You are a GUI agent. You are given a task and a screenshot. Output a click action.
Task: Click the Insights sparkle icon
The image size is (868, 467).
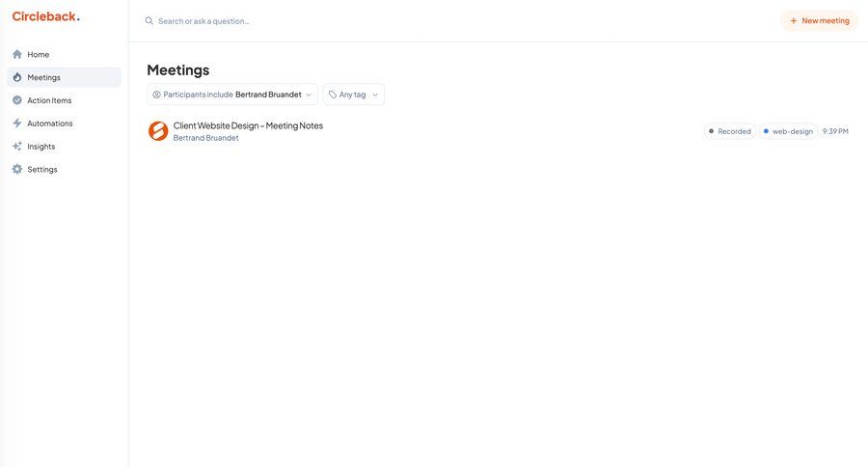[17, 147]
